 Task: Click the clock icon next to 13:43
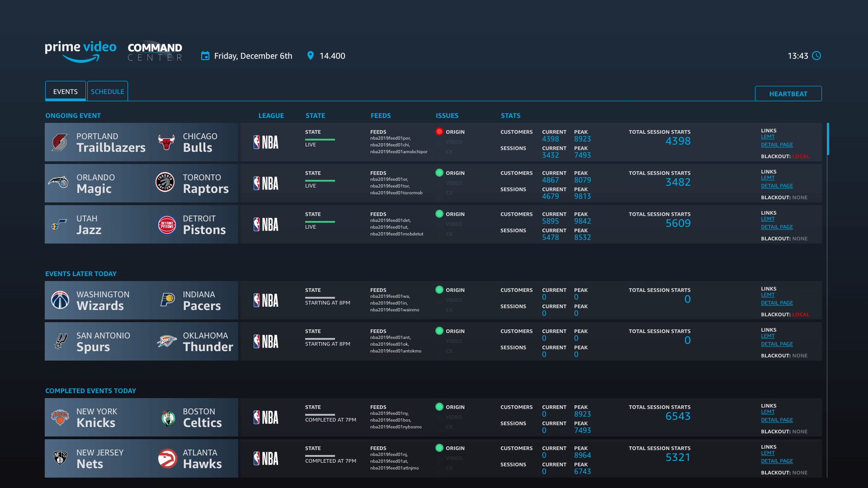tap(816, 56)
